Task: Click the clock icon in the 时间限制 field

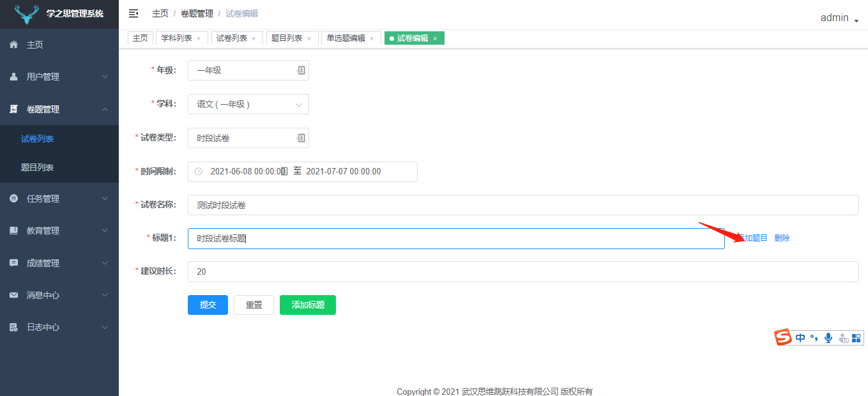Action: 197,171
